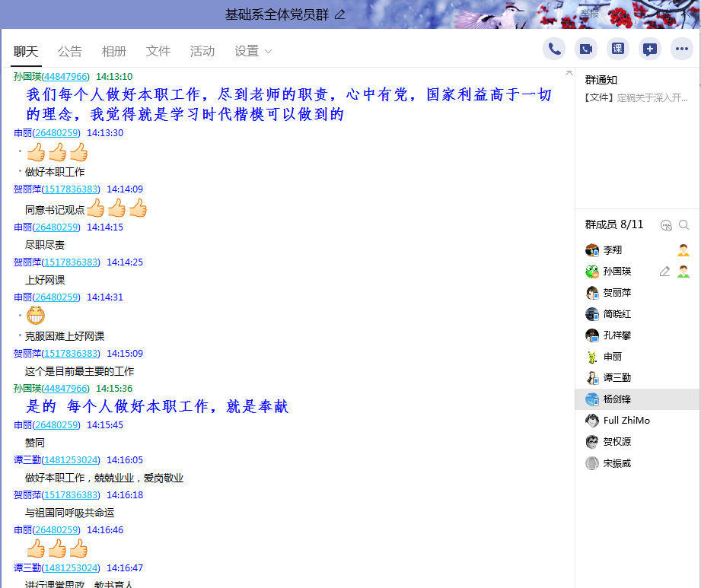701x588 pixels.
Task: Click the edit pencil next to group title
Action: click(x=340, y=14)
